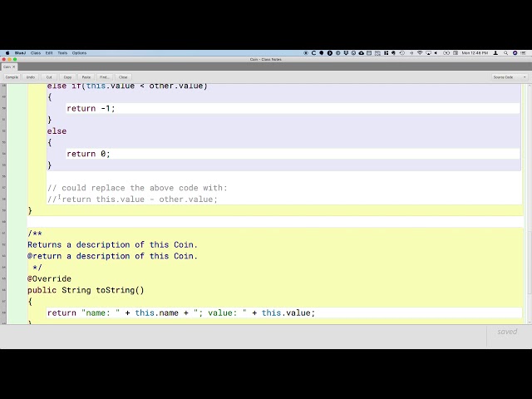Click the toString return statement line

(x=181, y=313)
